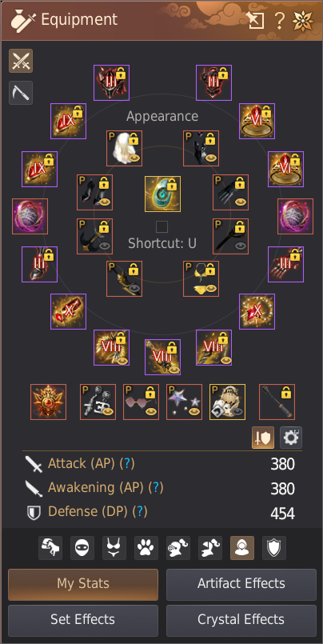
Task: Toggle the checkbox above Shortcut: U
Action: 161,226
